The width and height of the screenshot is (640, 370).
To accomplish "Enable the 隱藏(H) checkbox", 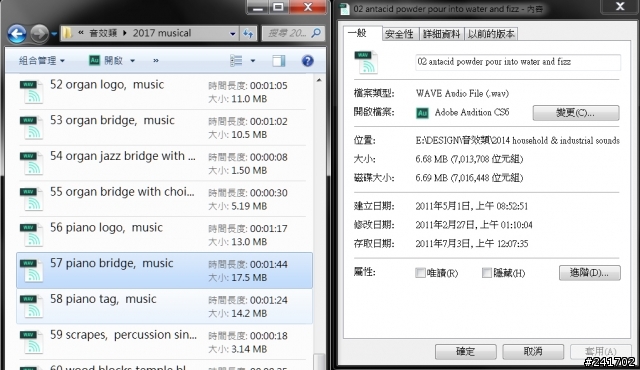I will click(x=487, y=273).
